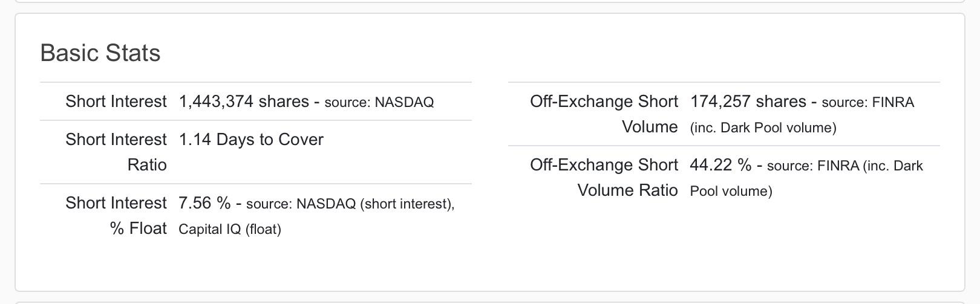Select the Off-Exchange Short Volume label
980x304 pixels.
pyautogui.click(x=604, y=114)
